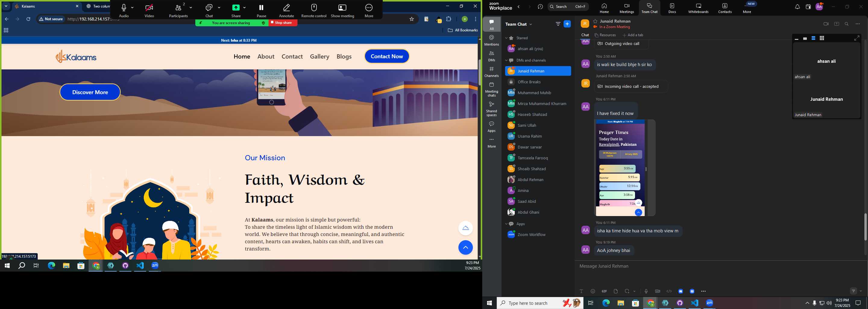The height and width of the screenshot is (309, 868).
Task: Open Chrome extensions puzzle icon
Action: (x=448, y=19)
